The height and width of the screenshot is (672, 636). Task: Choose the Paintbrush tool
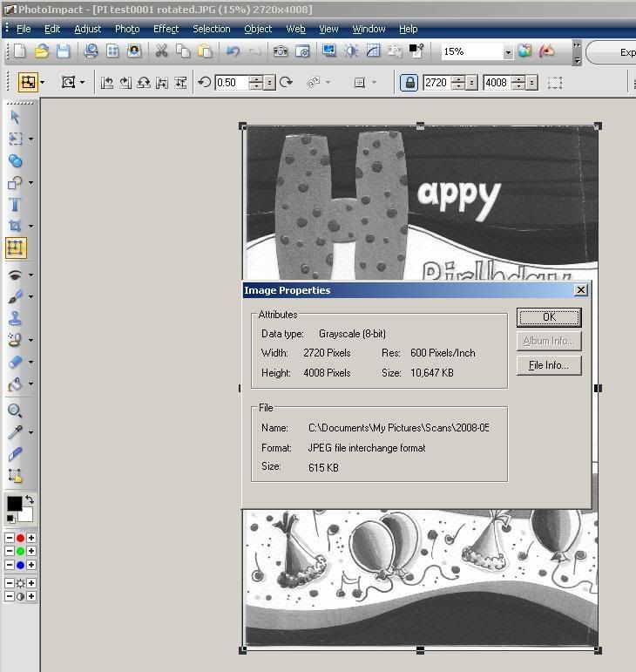point(15,296)
